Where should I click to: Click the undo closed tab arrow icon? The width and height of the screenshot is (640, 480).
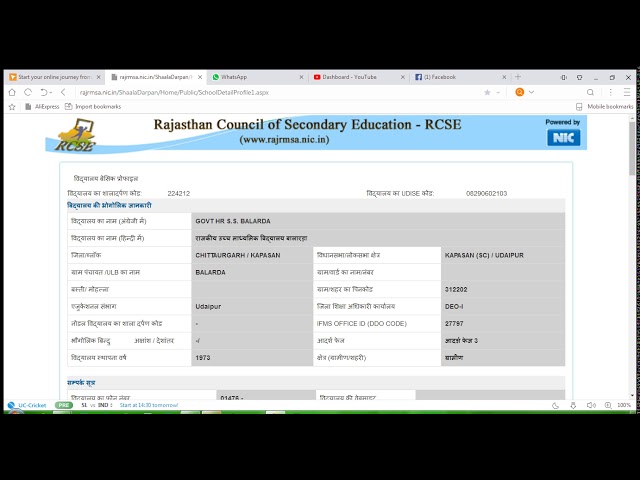[x=44, y=92]
